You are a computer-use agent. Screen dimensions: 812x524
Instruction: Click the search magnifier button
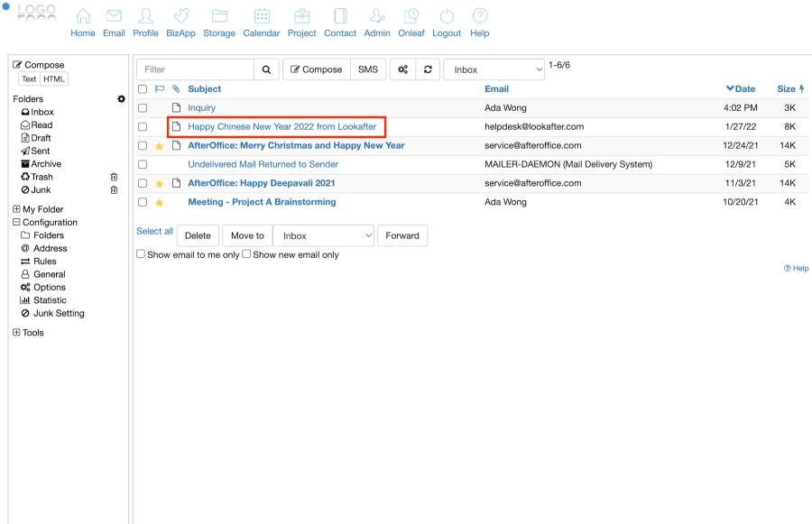[x=266, y=69]
